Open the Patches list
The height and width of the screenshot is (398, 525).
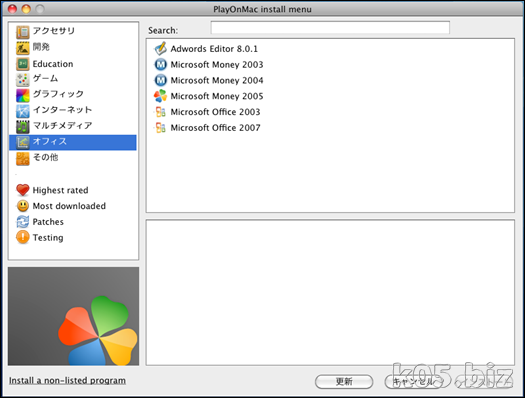48,222
